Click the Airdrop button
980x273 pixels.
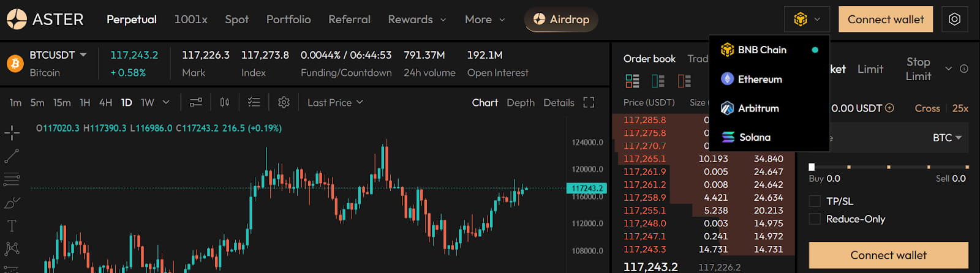point(561,20)
